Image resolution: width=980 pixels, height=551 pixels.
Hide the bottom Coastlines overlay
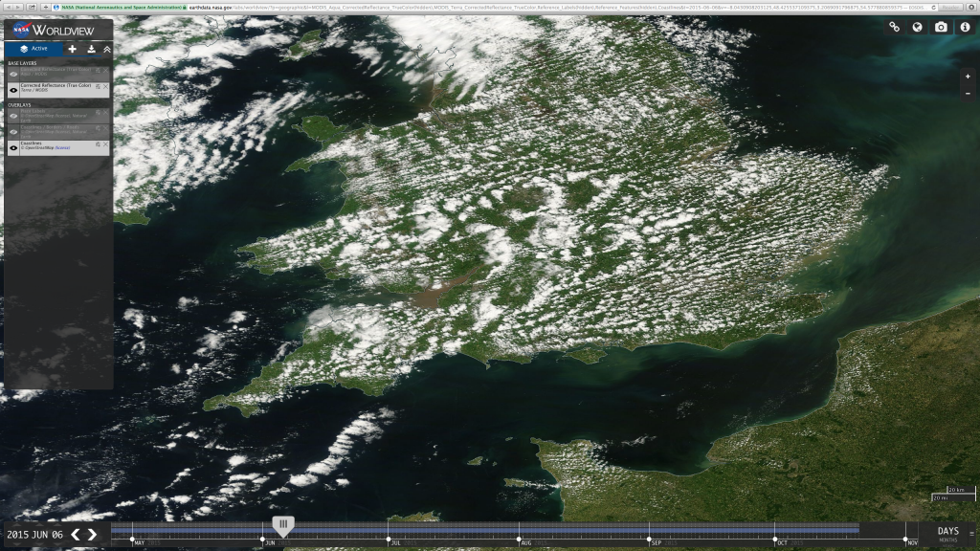tap(13, 148)
